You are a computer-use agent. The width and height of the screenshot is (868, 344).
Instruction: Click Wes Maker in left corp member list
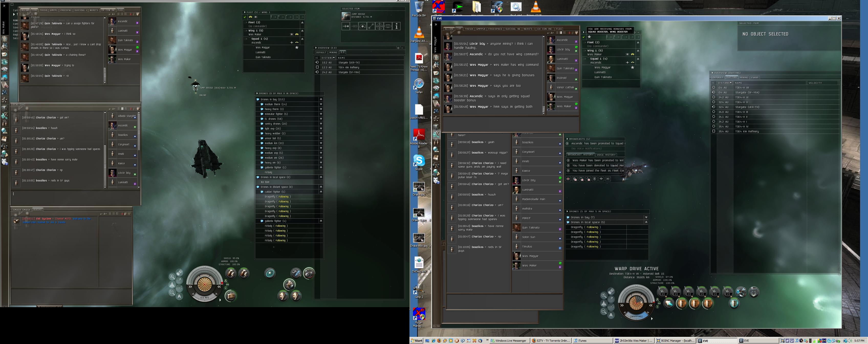124,59
